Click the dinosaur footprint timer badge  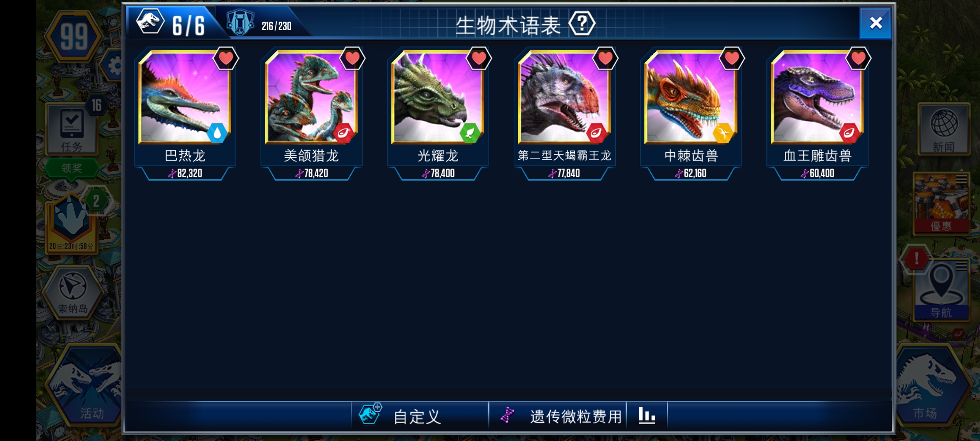coord(72,223)
